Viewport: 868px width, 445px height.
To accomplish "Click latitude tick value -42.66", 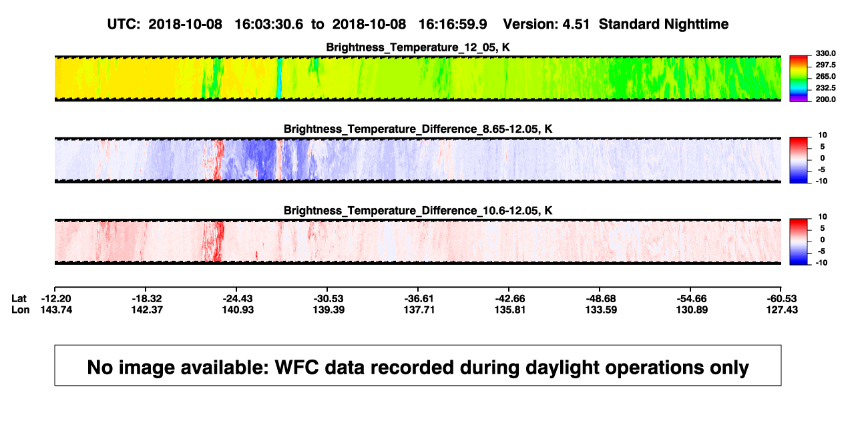I will pos(510,298).
